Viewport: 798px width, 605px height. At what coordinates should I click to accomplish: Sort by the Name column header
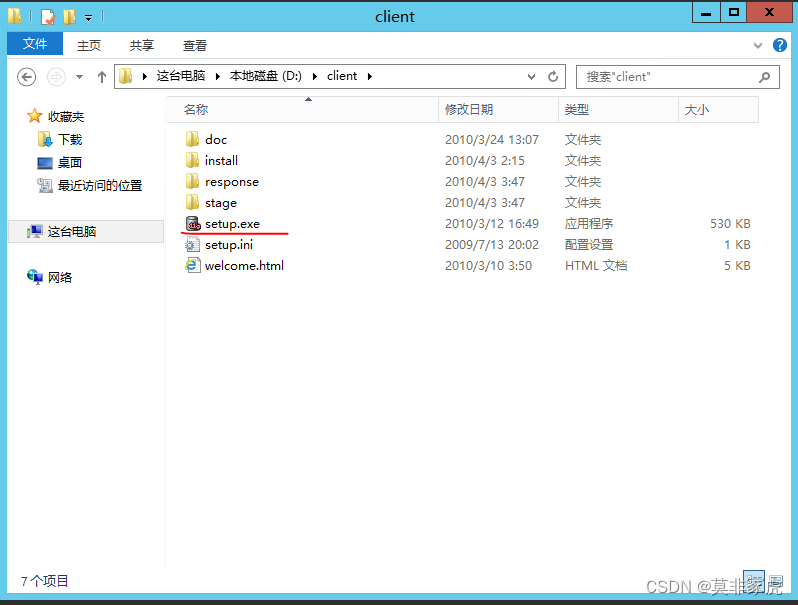click(302, 109)
